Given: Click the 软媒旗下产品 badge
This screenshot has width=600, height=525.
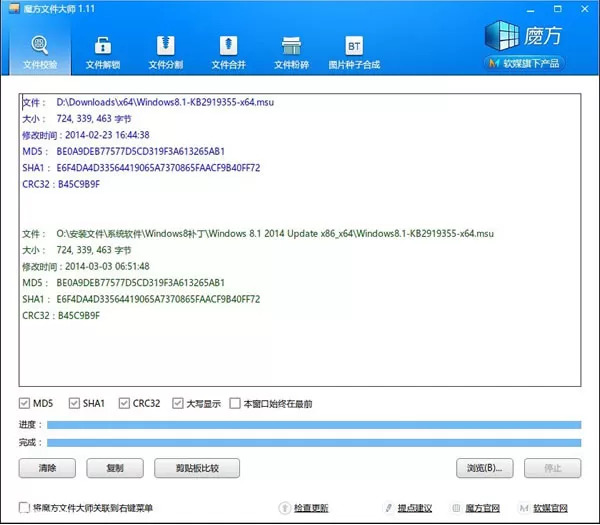Looking at the screenshot, I should [x=524, y=63].
